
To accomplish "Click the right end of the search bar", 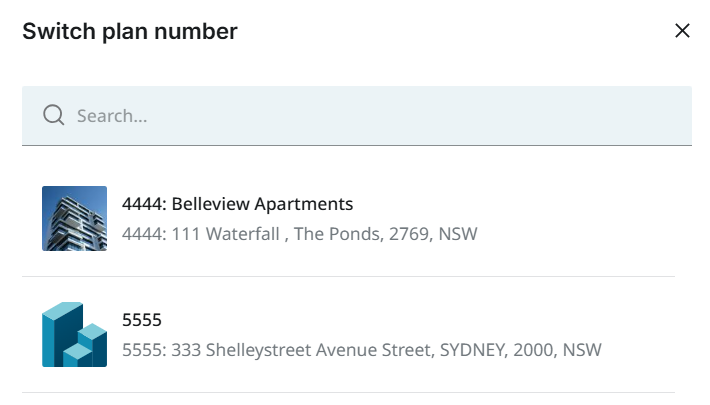I will coord(670,116).
